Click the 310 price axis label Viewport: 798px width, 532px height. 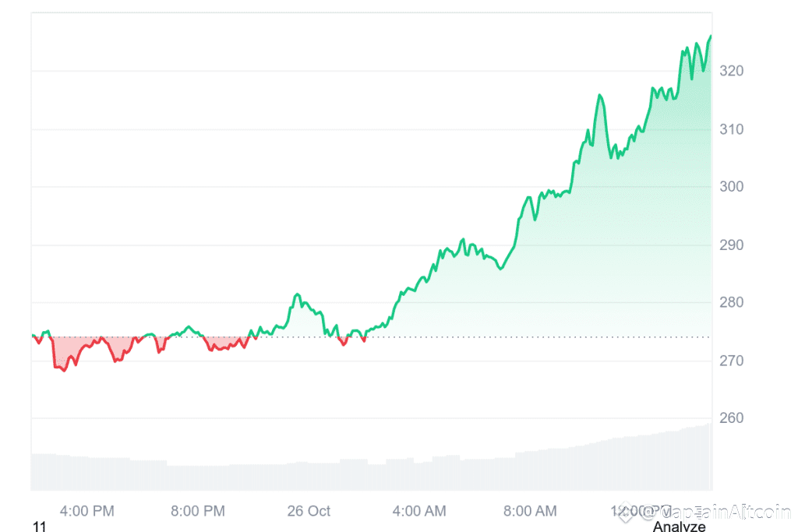[731, 129]
